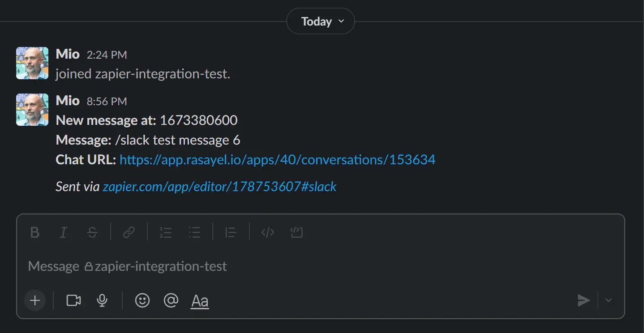Apply strikethrough formatting
The height and width of the screenshot is (333, 644).
92,232
